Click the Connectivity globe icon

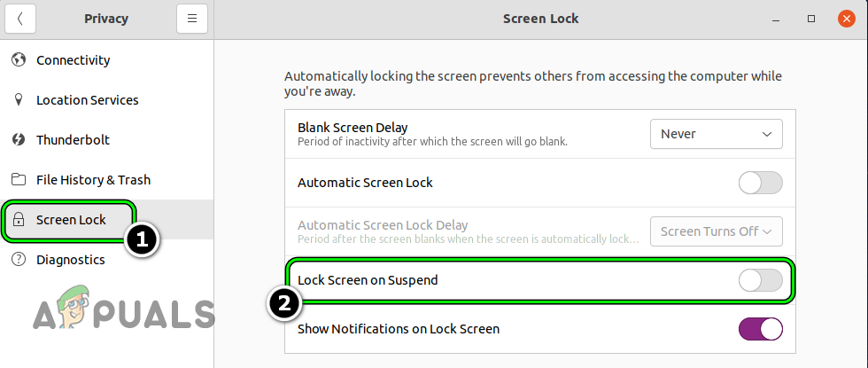point(18,60)
